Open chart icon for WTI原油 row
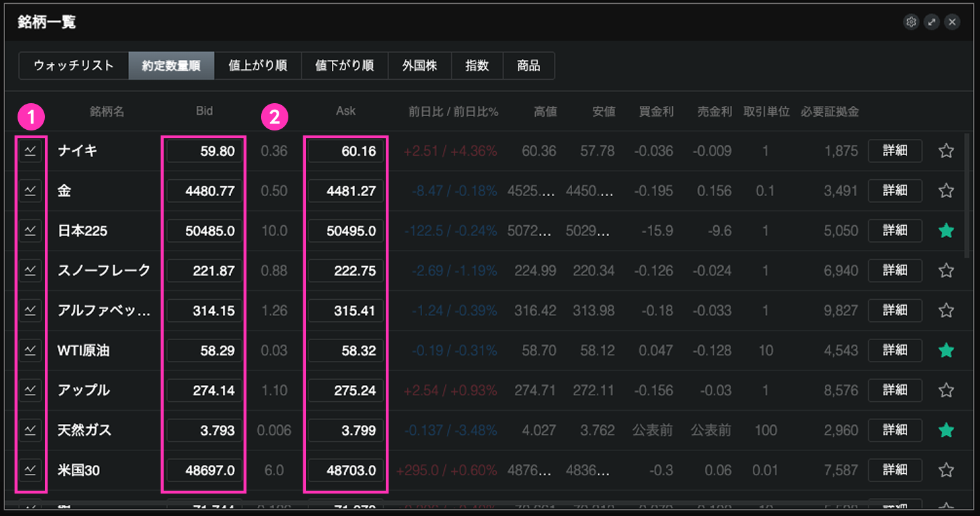This screenshot has height=516, width=980. (30, 350)
